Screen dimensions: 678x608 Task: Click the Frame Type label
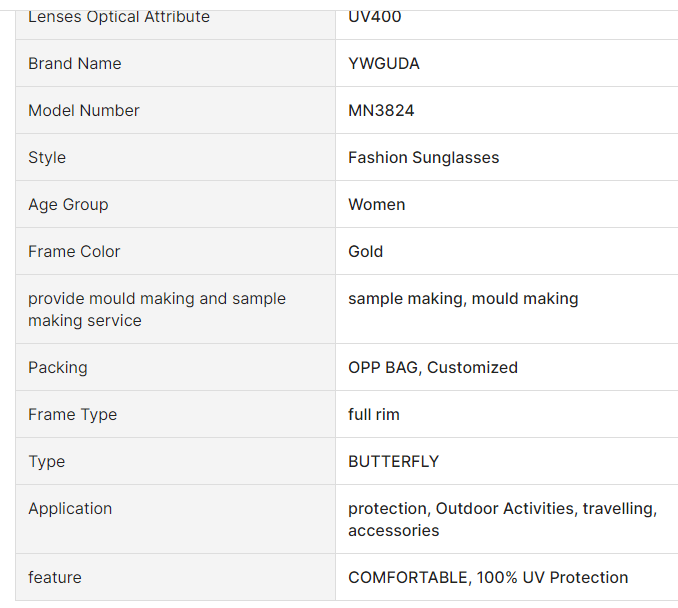coord(72,415)
